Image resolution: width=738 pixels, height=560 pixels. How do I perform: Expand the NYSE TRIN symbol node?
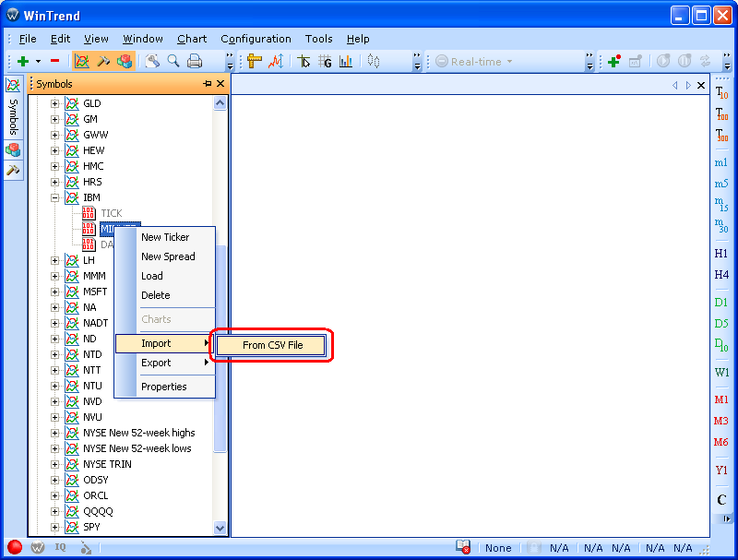pyautogui.click(x=54, y=464)
